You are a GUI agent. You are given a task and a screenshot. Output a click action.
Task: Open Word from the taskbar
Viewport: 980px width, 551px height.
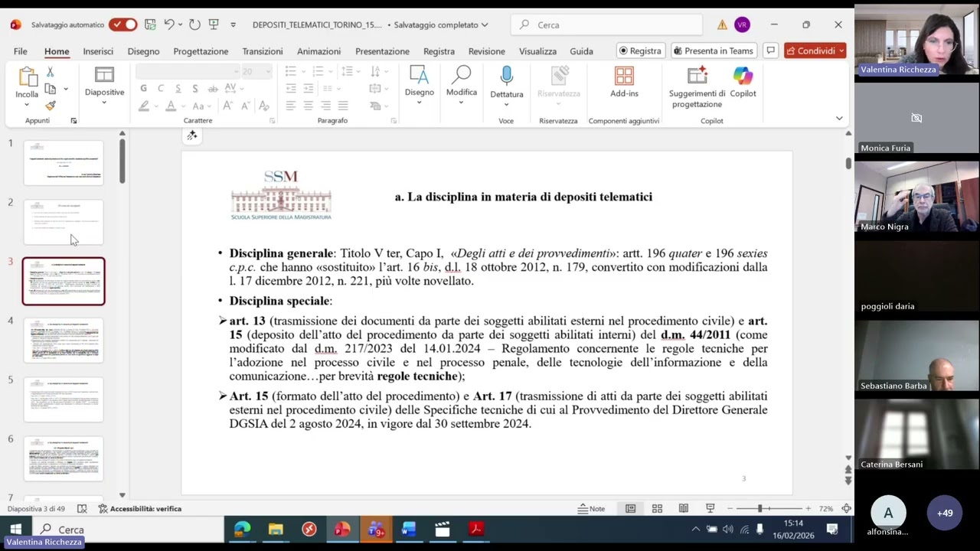tap(408, 529)
